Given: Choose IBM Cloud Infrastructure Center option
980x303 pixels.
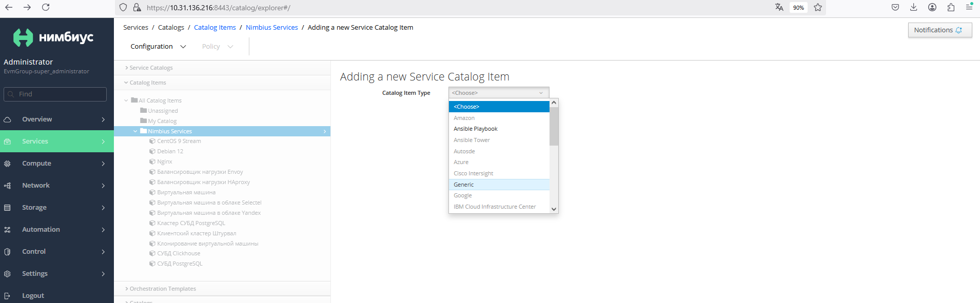Looking at the screenshot, I should pos(499,207).
